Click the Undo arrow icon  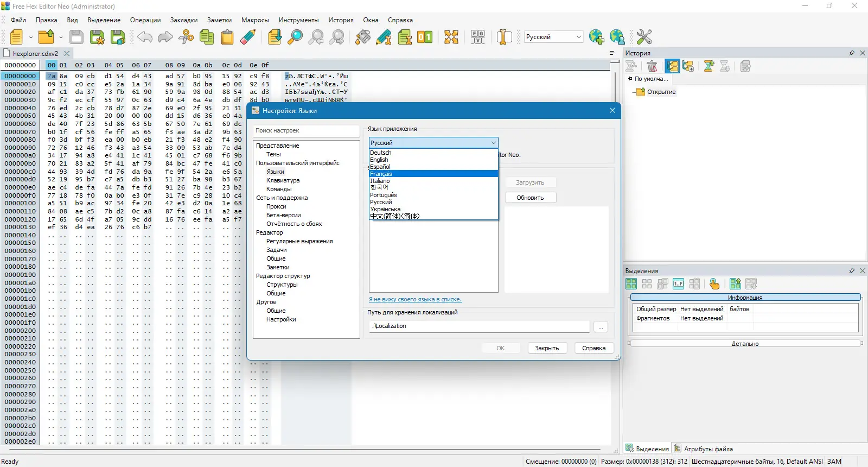point(144,37)
